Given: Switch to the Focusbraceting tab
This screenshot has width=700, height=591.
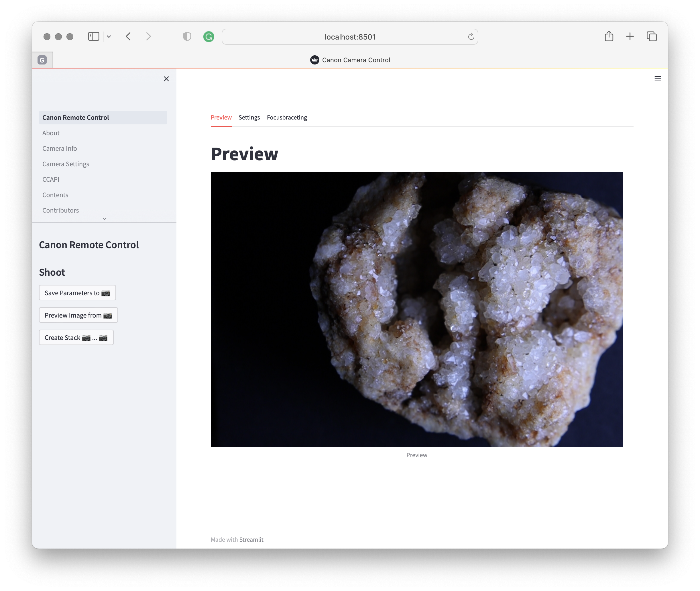Looking at the screenshot, I should 287,118.
